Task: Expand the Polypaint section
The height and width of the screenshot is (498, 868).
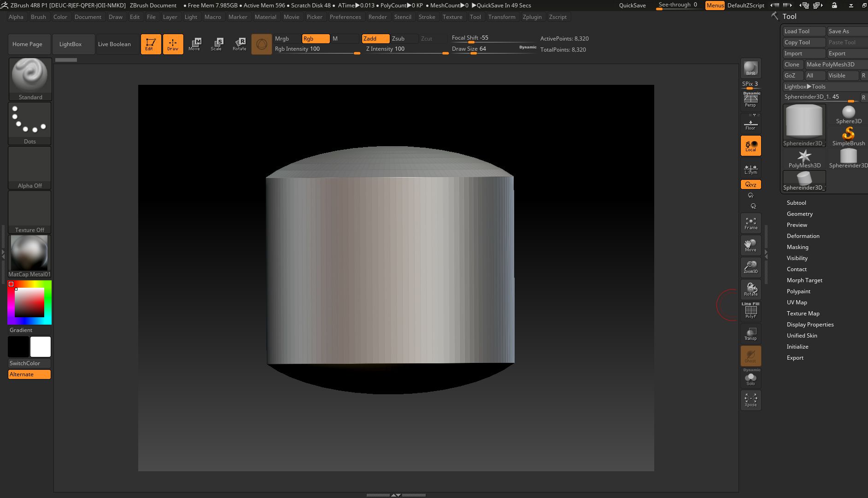Action: click(x=798, y=291)
